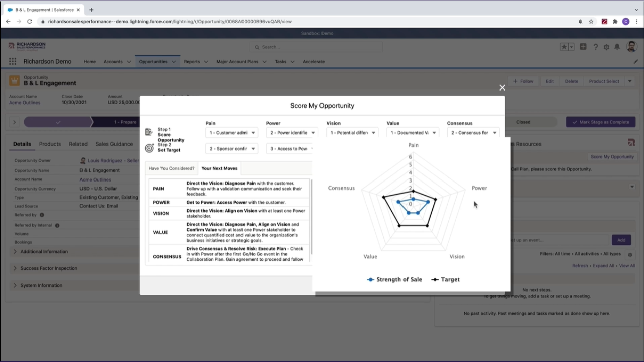Edit the page with the pencil icon
This screenshot has height=362, width=644.
635,61
